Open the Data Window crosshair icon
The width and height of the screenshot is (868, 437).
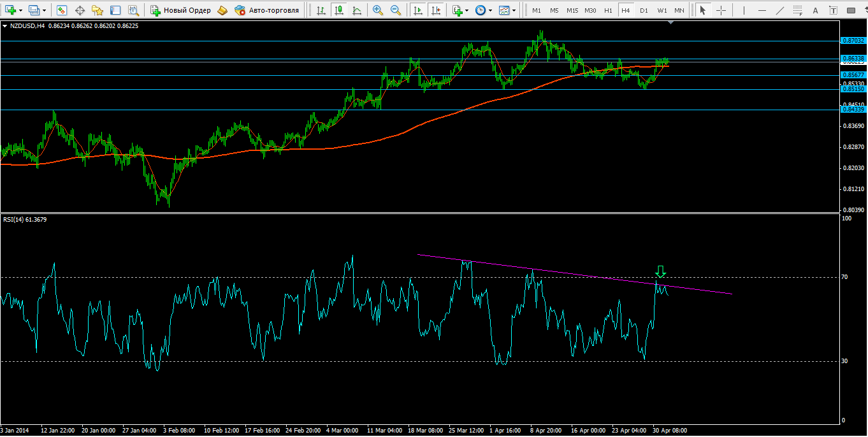80,10
